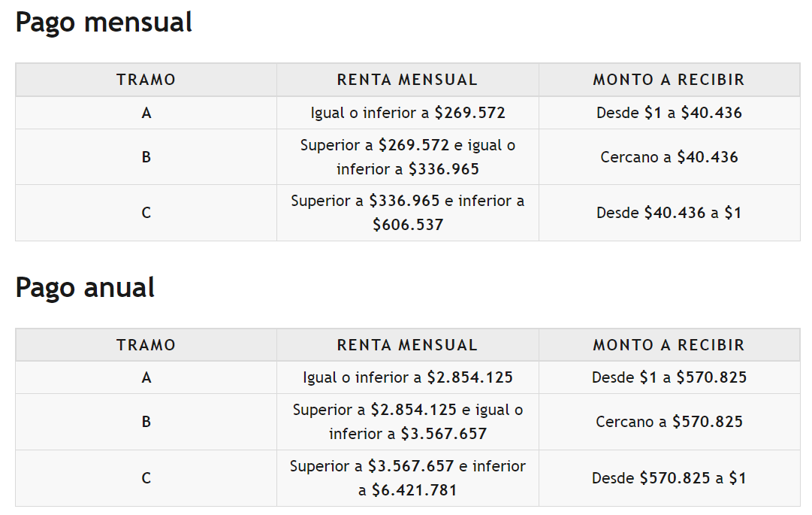
Task: Click the "Desde $40.436 a $1" cell
Action: tap(669, 213)
